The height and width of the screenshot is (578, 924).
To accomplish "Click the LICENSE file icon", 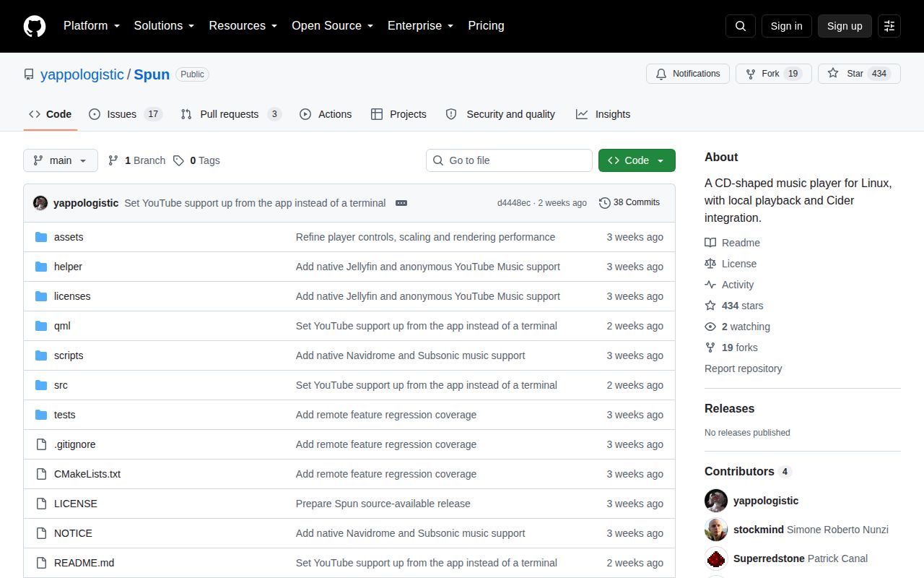I will point(41,504).
